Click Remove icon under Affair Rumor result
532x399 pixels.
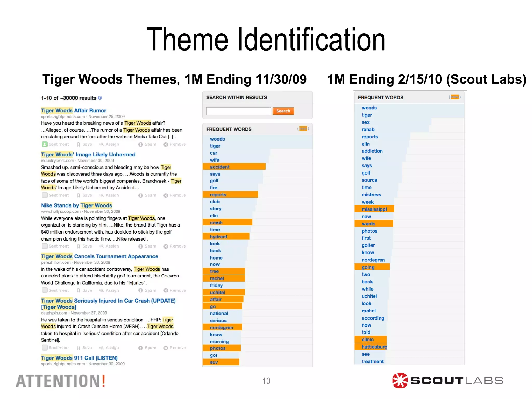coord(166,144)
